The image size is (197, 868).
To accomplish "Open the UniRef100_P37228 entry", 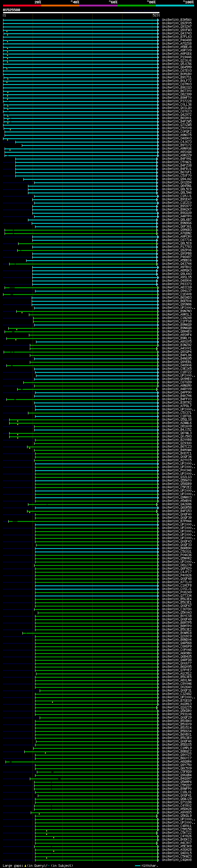I will pyautogui.click(x=176, y=101).
